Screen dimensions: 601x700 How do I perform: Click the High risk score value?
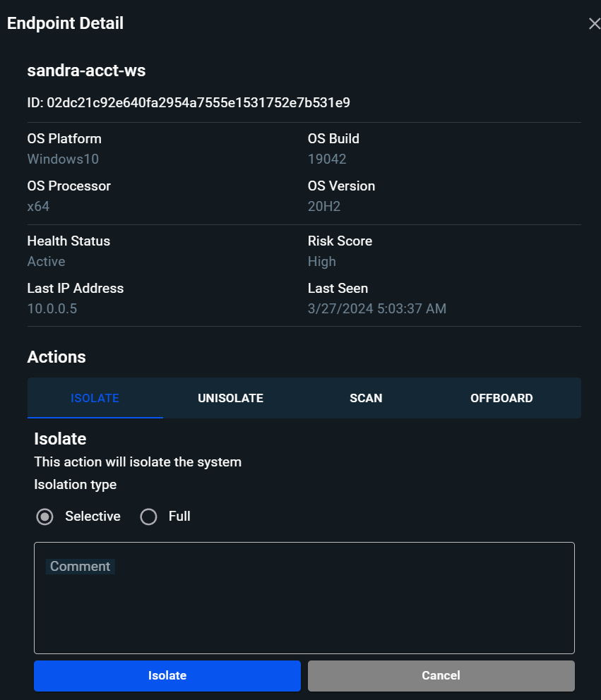(322, 261)
